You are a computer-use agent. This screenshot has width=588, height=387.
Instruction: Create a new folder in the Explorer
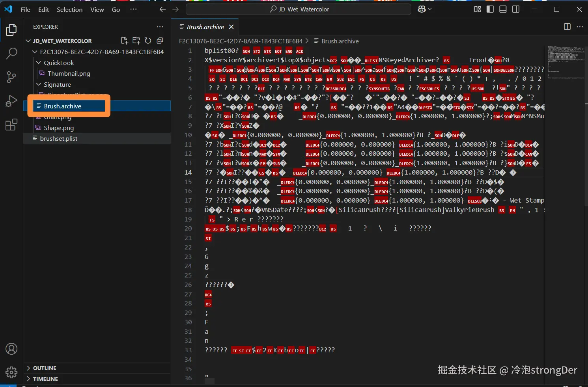[x=136, y=40]
